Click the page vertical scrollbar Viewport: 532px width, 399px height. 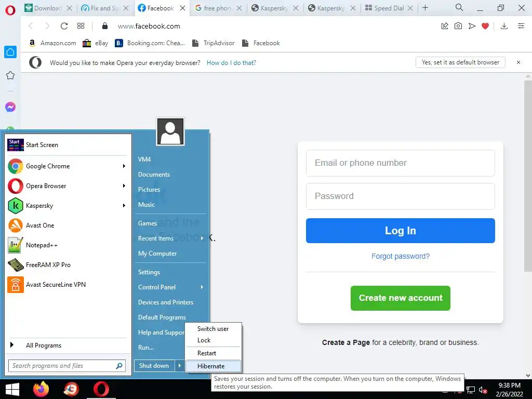(528, 177)
